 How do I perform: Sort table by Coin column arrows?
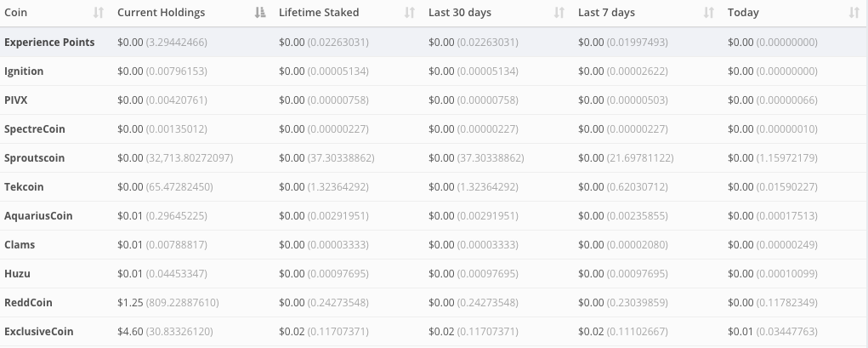click(98, 13)
